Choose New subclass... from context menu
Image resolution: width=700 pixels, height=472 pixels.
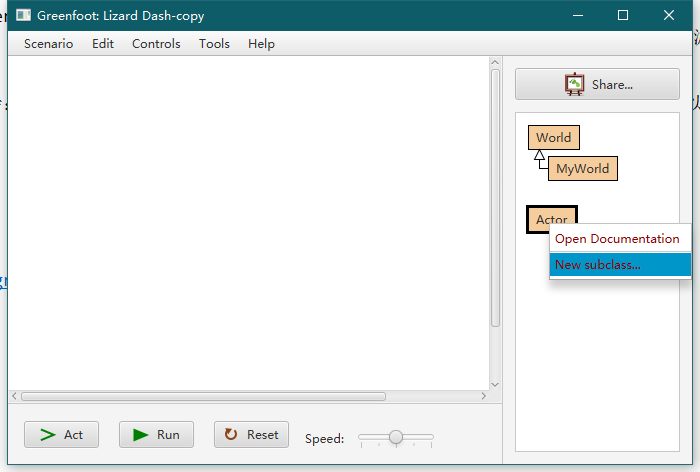coord(620,265)
